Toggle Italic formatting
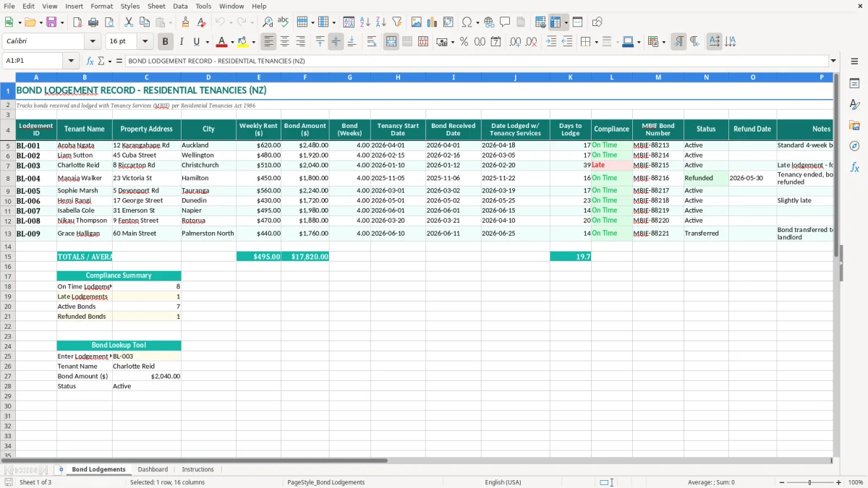This screenshot has height=488, width=868. (182, 42)
